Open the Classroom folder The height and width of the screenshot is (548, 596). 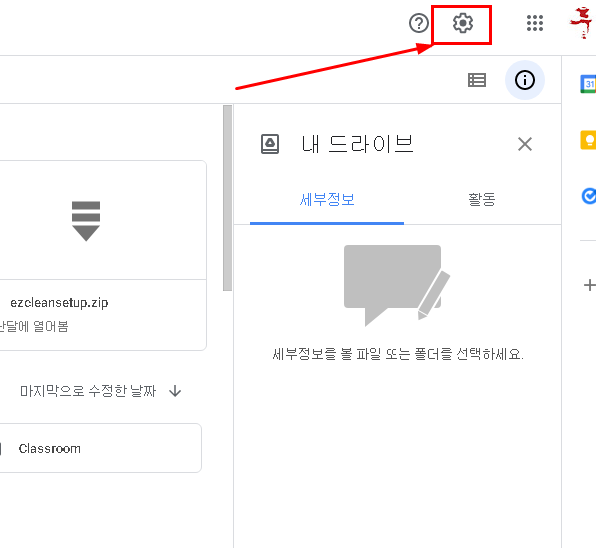101,448
